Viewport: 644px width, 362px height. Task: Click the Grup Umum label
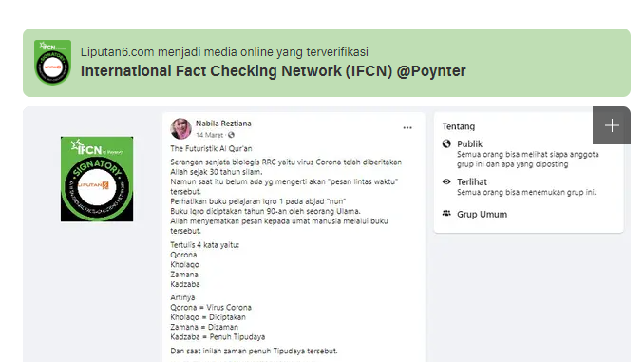click(x=483, y=214)
